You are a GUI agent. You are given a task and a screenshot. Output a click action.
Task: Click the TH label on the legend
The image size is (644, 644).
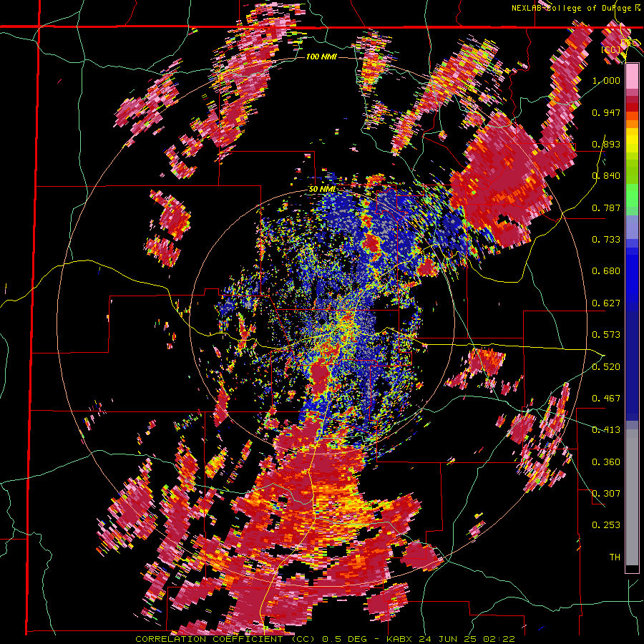click(x=615, y=557)
